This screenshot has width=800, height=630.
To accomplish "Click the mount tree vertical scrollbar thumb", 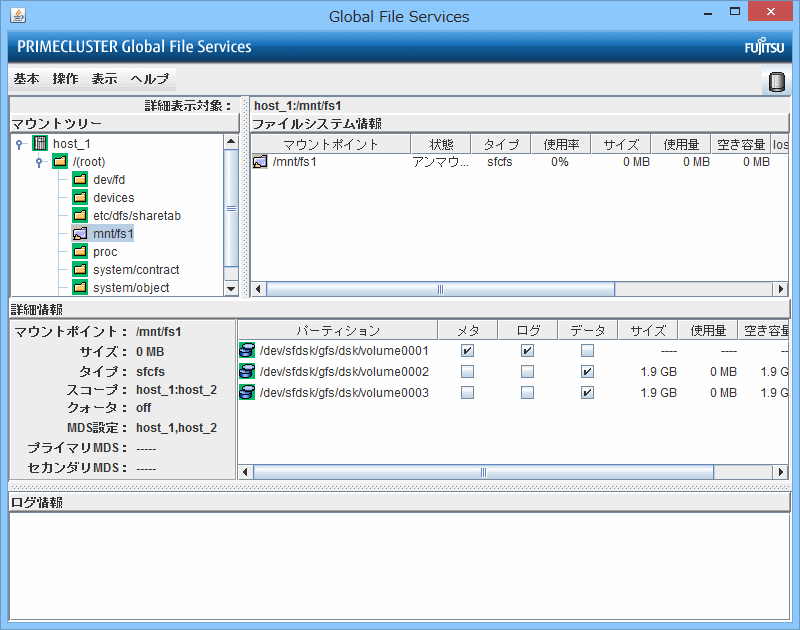I will [x=231, y=208].
